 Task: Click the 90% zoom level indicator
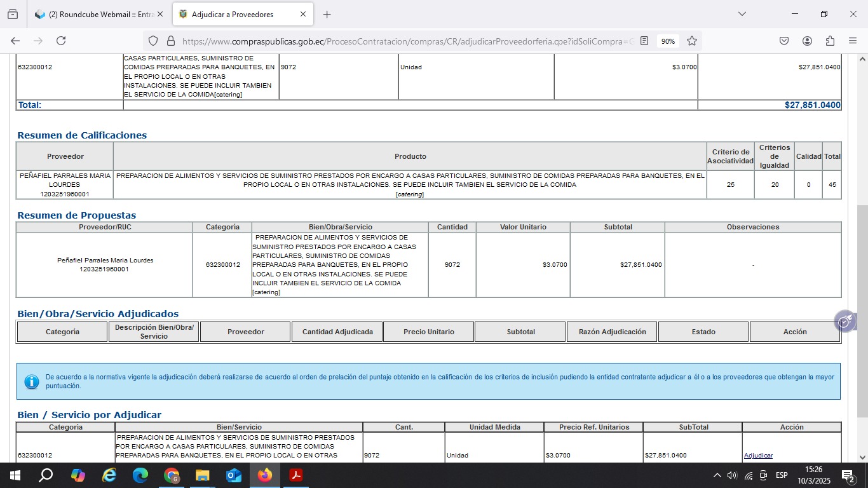[668, 41]
